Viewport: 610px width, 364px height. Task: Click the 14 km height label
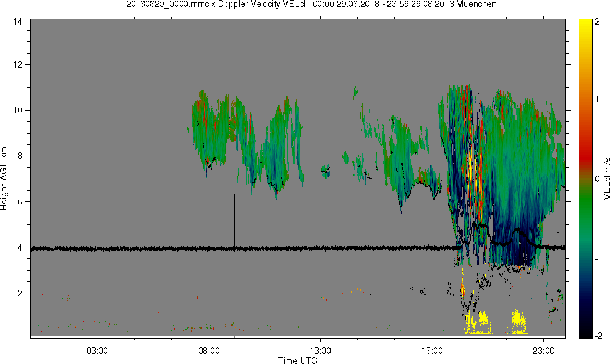18,22
